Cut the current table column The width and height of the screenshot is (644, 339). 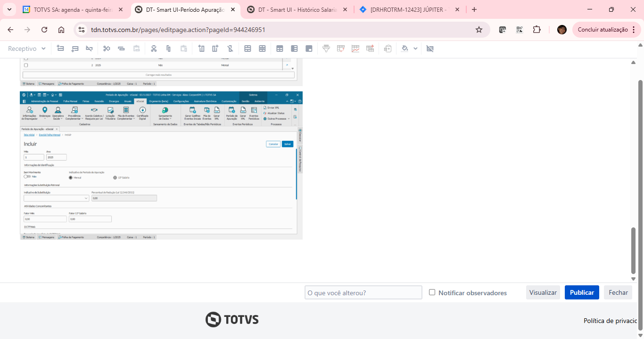154,48
